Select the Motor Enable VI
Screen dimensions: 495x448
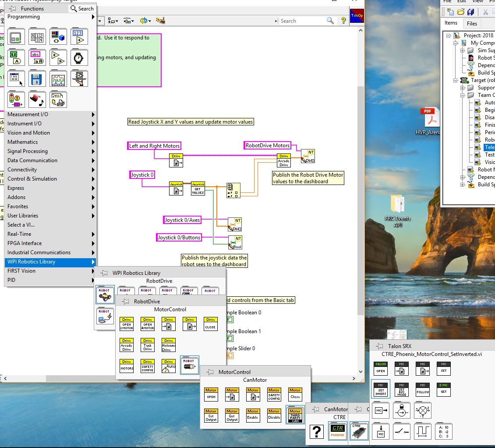click(253, 416)
